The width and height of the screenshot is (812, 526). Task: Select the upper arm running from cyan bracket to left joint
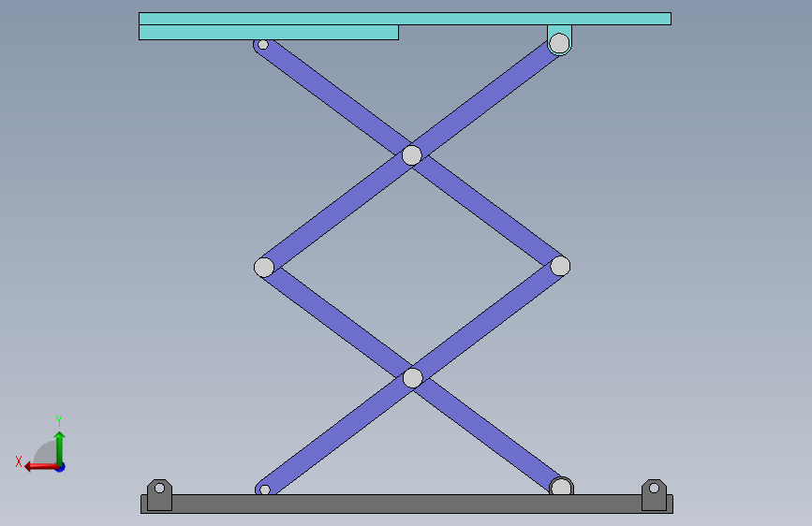336,212
